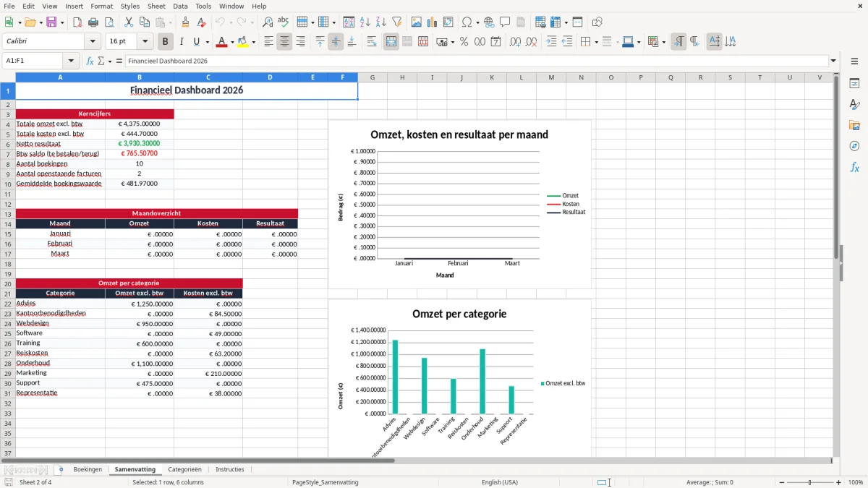The image size is (868, 488).
Task: Expand Background Color dropdown arrow
Action: 253,42
